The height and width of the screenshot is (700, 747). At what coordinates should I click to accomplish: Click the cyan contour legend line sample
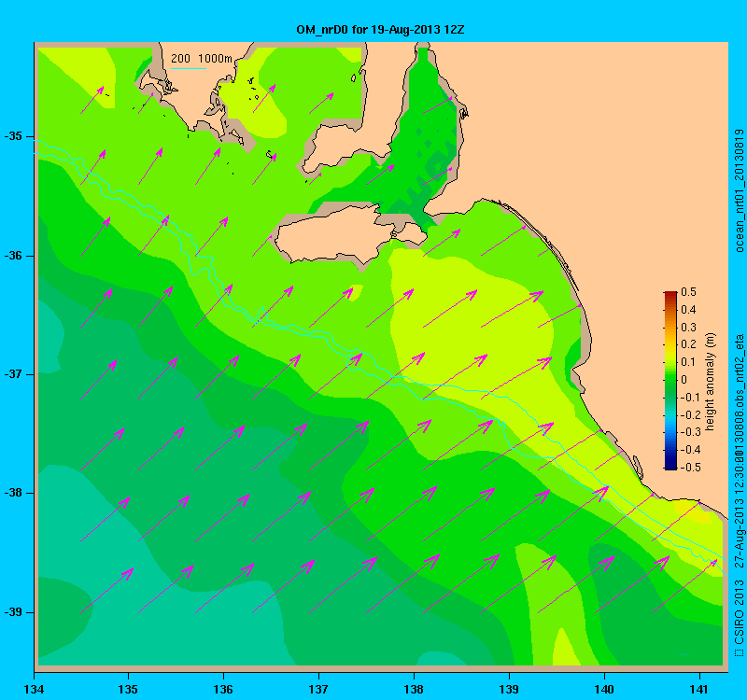pos(189,68)
